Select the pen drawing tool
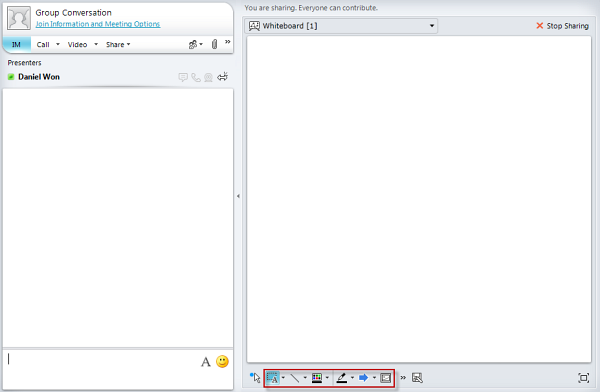Image resolution: width=600 pixels, height=392 pixels. point(341,378)
